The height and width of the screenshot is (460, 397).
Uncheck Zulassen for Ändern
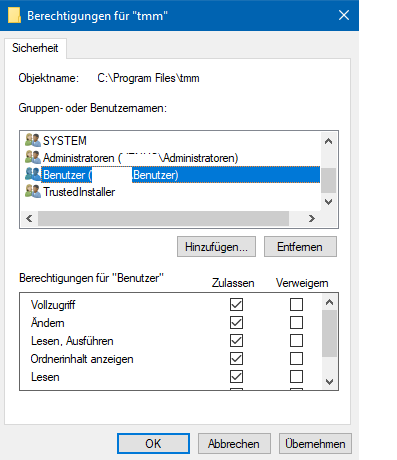pyautogui.click(x=236, y=322)
